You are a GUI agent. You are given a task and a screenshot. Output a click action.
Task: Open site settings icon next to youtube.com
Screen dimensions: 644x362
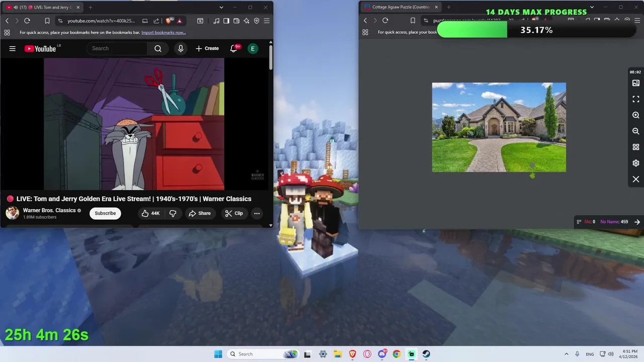60,21
